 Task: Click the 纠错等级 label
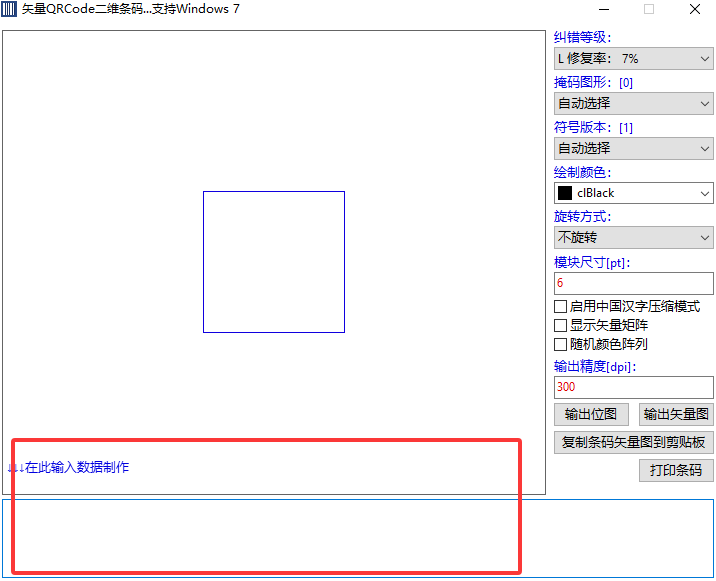click(582, 37)
